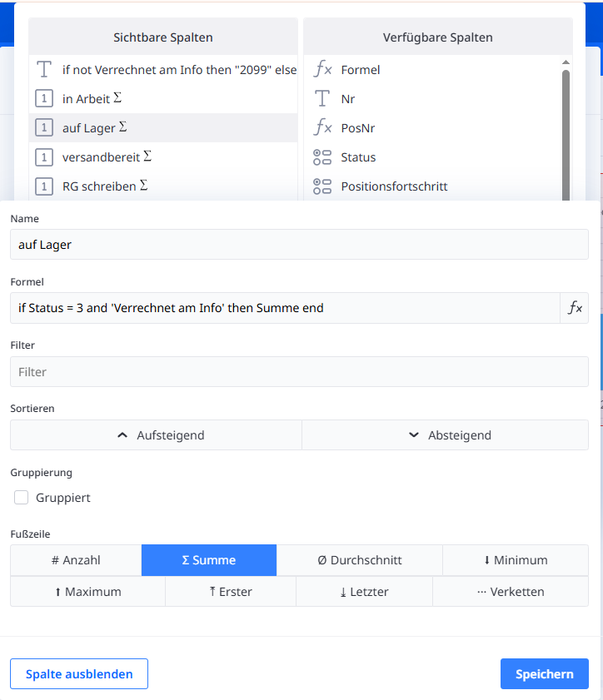Image resolution: width=603 pixels, height=700 pixels.
Task: Select the 'auf Lager' column row
Action: coord(163,128)
